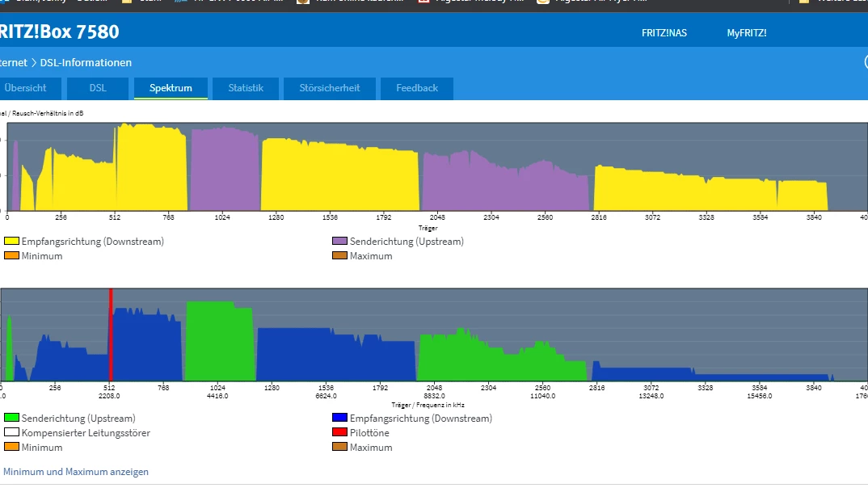The height and width of the screenshot is (488, 868).
Task: Click the FRITZ!Box 7580 title logo
Action: [59, 32]
